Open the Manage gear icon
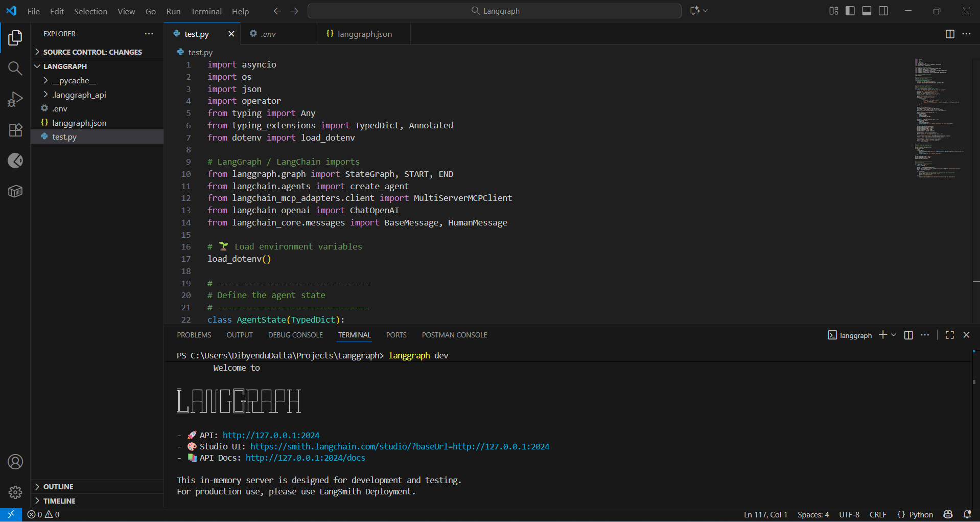Screen dimensions: 980x522 pos(15,492)
